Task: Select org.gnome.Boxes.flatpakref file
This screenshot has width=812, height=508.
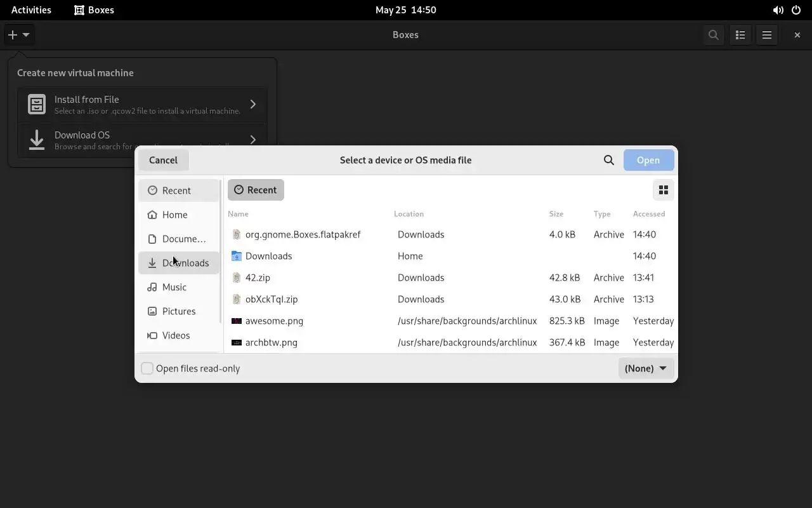Action: point(450,234)
